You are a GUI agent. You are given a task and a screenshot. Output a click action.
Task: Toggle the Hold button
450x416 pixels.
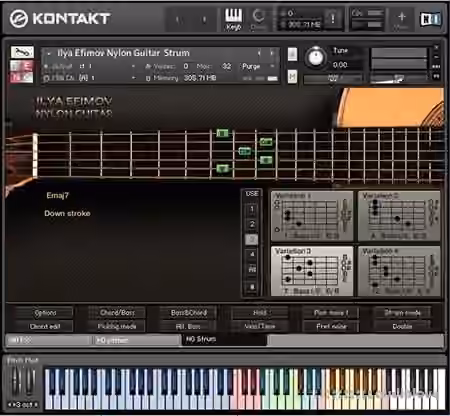[260, 313]
